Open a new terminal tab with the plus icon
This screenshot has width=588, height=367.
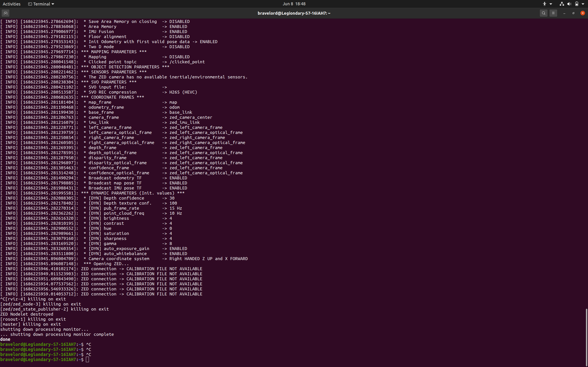(5, 13)
